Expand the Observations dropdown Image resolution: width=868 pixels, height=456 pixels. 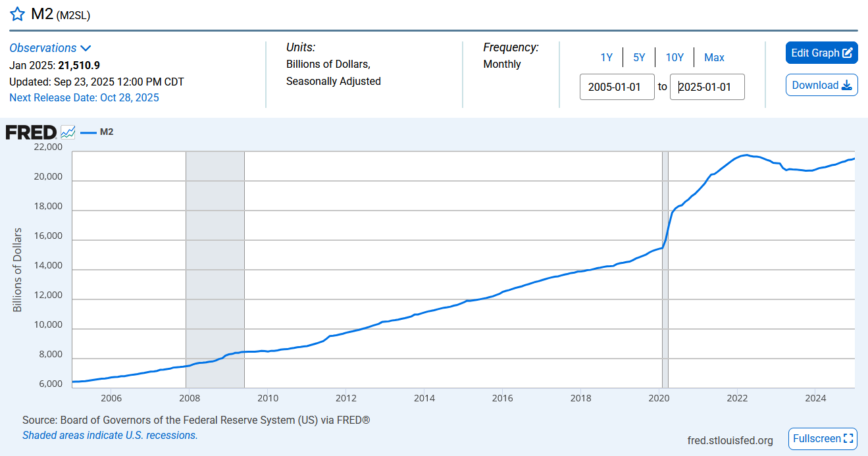click(x=43, y=48)
